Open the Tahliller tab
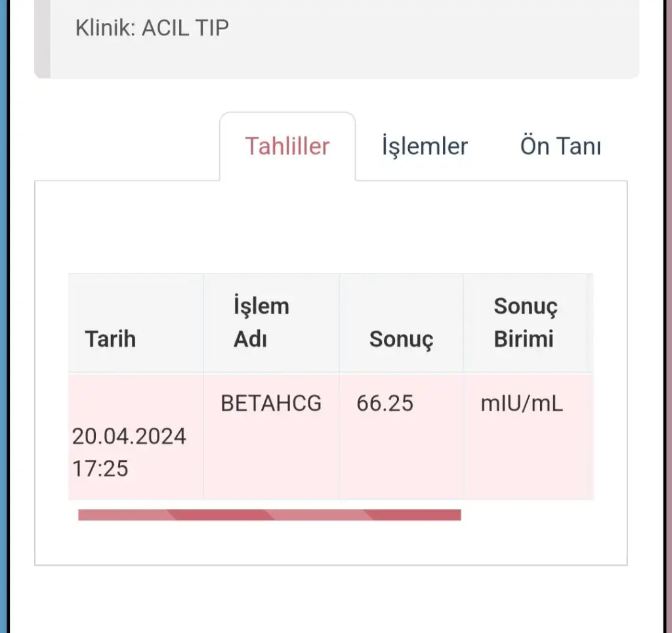This screenshot has height=633, width=672. pyautogui.click(x=287, y=146)
